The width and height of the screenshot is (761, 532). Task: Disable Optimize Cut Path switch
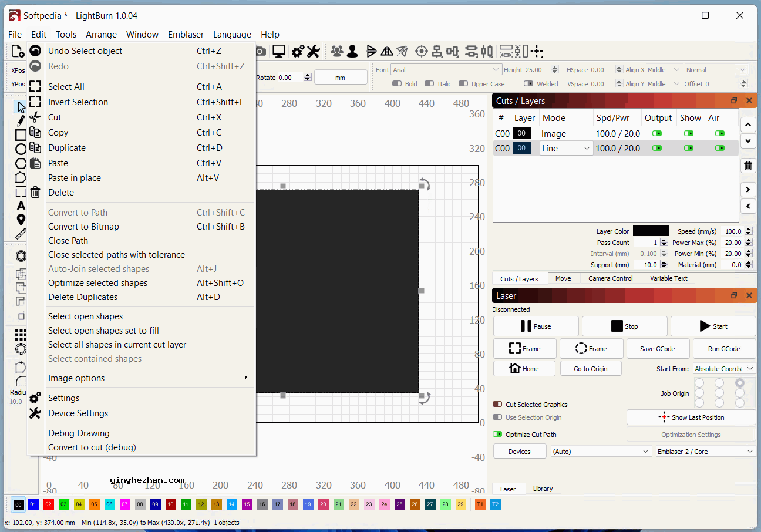pos(497,435)
